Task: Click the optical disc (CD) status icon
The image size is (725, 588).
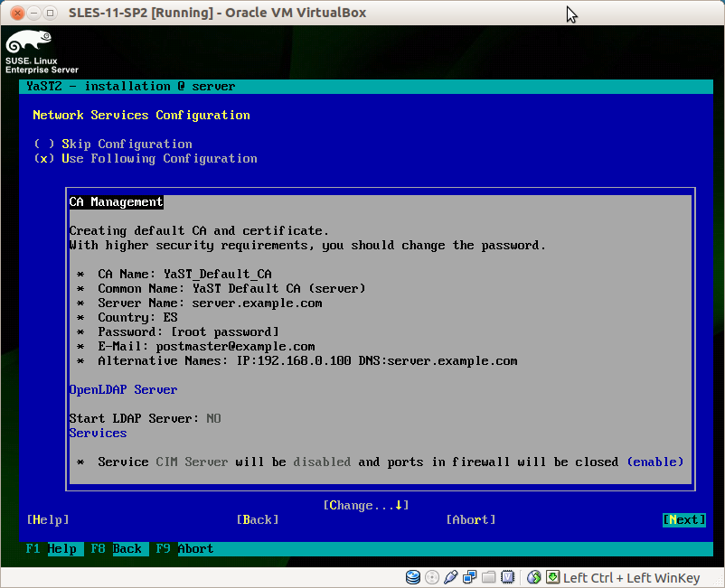Action: (x=431, y=577)
